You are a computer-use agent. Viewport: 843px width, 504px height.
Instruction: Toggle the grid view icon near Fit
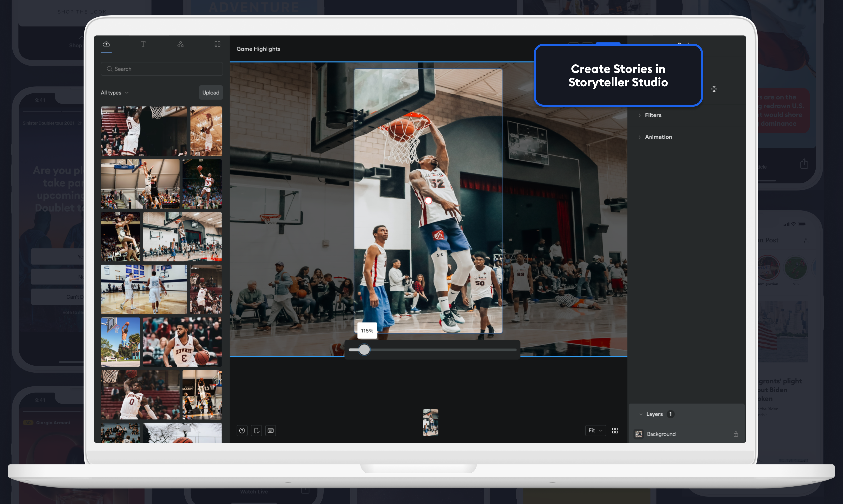[x=615, y=431]
